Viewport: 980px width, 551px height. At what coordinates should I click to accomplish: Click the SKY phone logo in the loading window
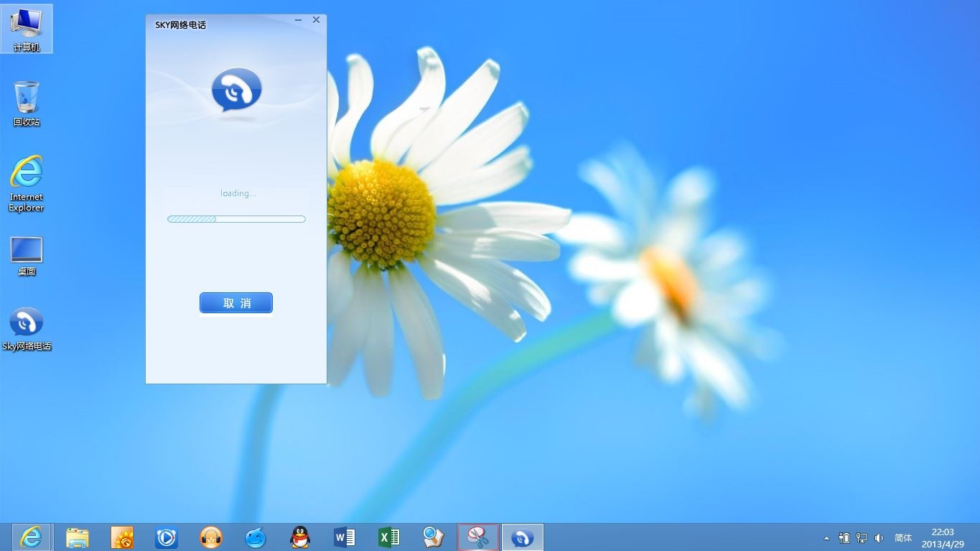236,91
